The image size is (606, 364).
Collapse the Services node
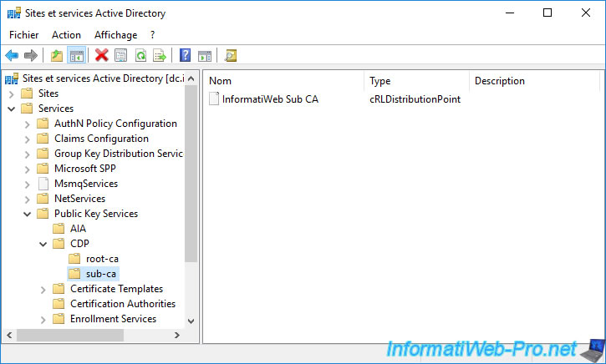[11, 109]
